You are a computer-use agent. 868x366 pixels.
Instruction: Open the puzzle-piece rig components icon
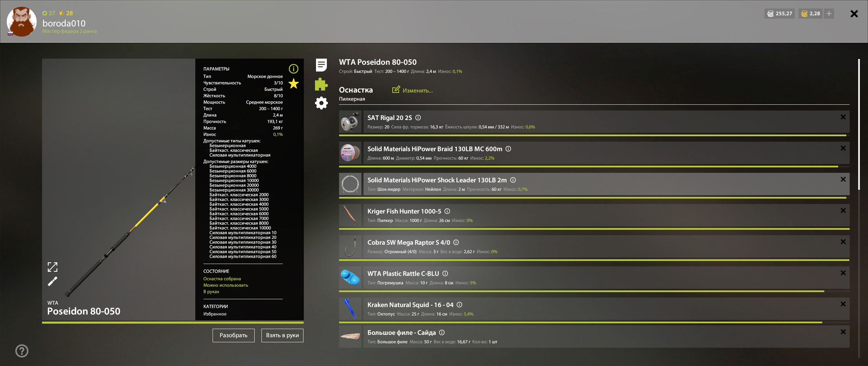pyautogui.click(x=321, y=84)
